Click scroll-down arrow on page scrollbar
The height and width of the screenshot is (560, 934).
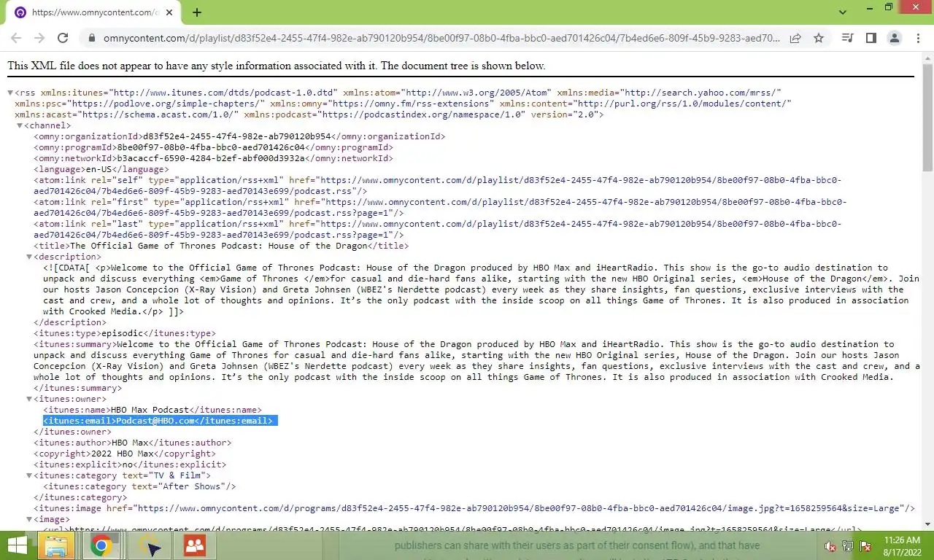pyautogui.click(x=928, y=524)
